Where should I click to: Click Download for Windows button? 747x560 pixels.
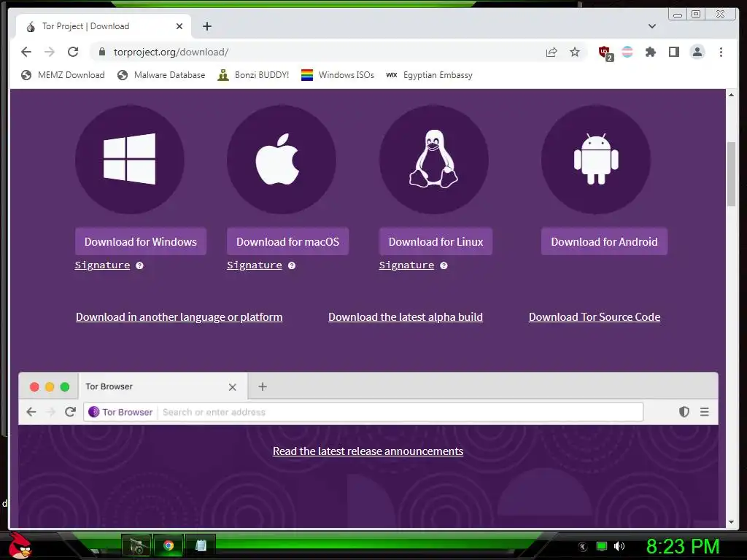point(141,241)
